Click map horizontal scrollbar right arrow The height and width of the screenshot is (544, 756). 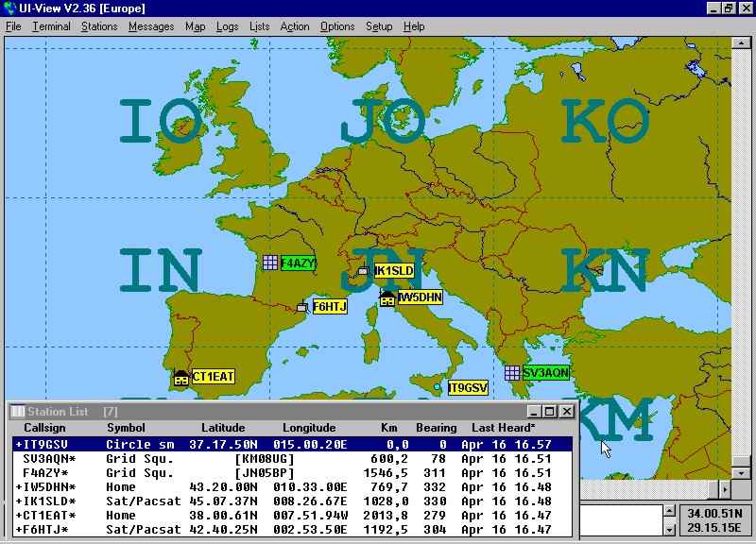tap(725, 489)
